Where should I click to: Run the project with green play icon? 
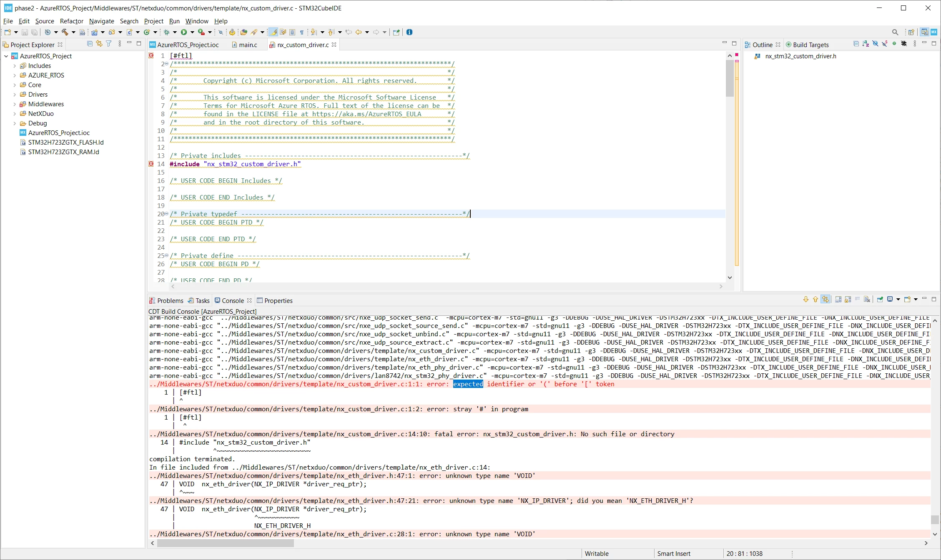[184, 32]
